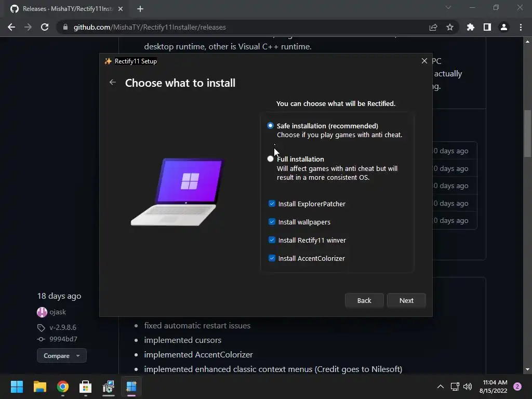The width and height of the screenshot is (532, 399).
Task: Close the Rectify11 Setup dialog
Action: coord(424,61)
